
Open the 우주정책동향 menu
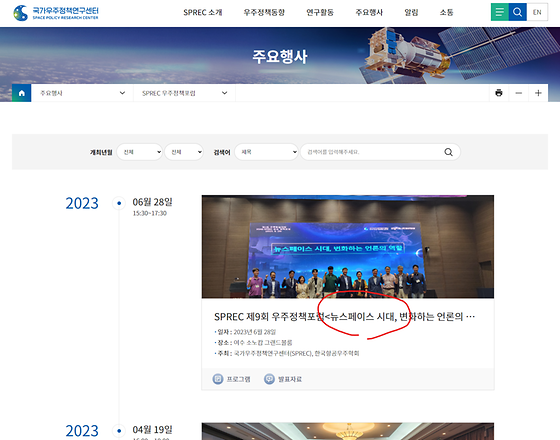coord(264,12)
